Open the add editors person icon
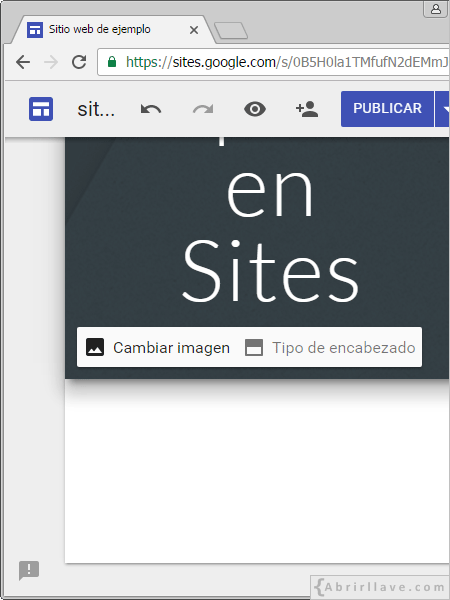Viewport: 450px width, 600px height. tap(307, 109)
